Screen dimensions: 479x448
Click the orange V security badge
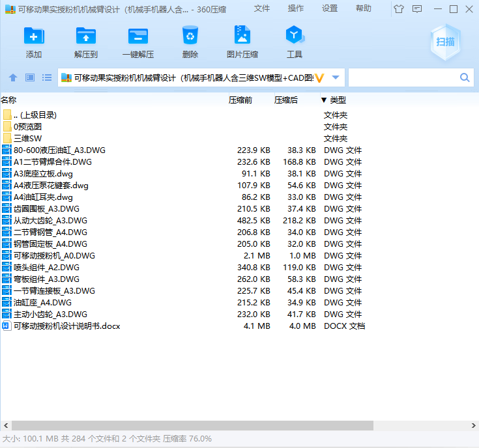point(319,78)
